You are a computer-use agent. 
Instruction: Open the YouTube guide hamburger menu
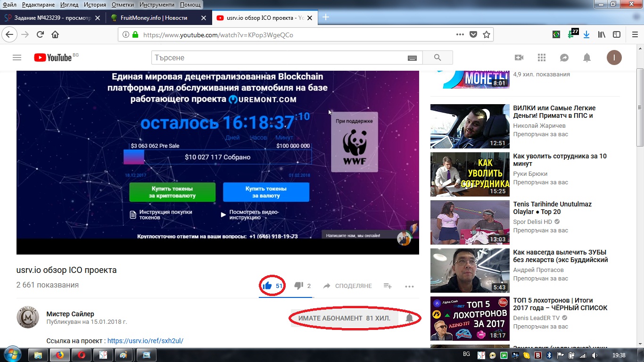click(17, 58)
